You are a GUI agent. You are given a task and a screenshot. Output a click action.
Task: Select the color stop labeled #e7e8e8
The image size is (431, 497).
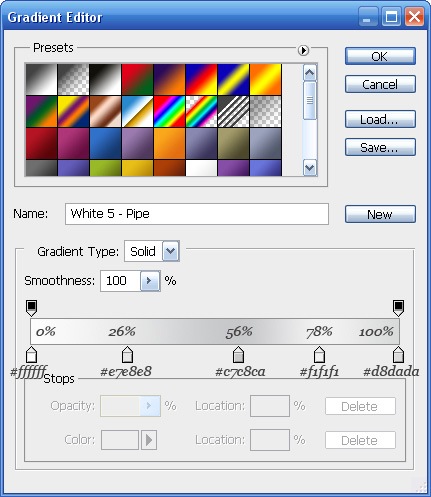tap(127, 355)
